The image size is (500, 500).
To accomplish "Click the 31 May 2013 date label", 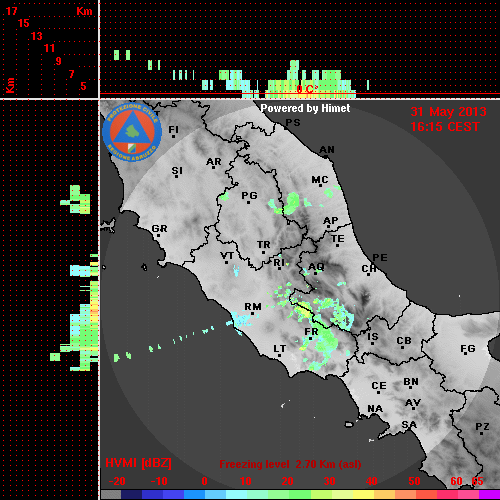I will point(448,112).
